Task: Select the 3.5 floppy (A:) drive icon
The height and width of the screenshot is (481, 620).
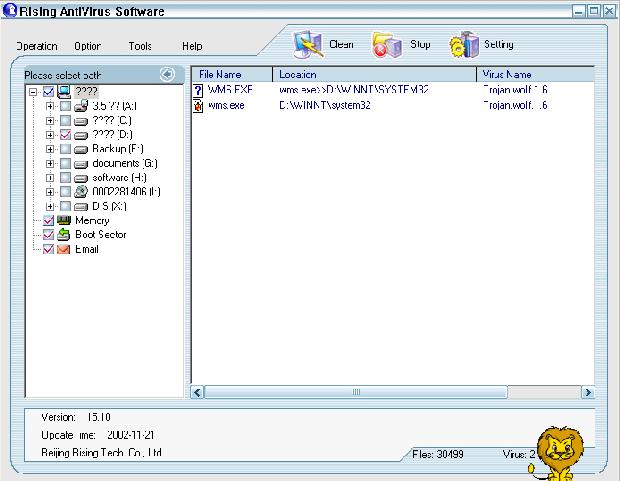Action: (x=81, y=105)
